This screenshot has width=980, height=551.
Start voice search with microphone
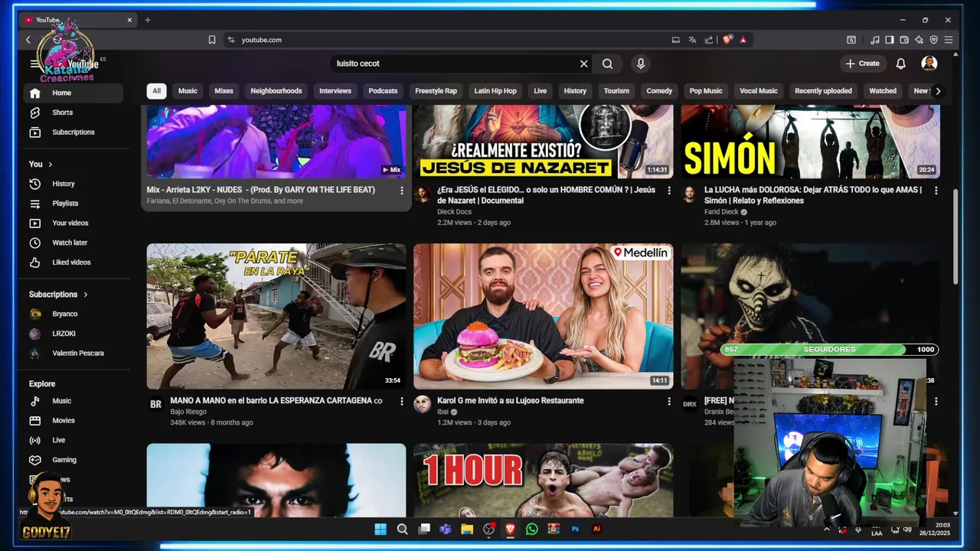[x=641, y=64]
